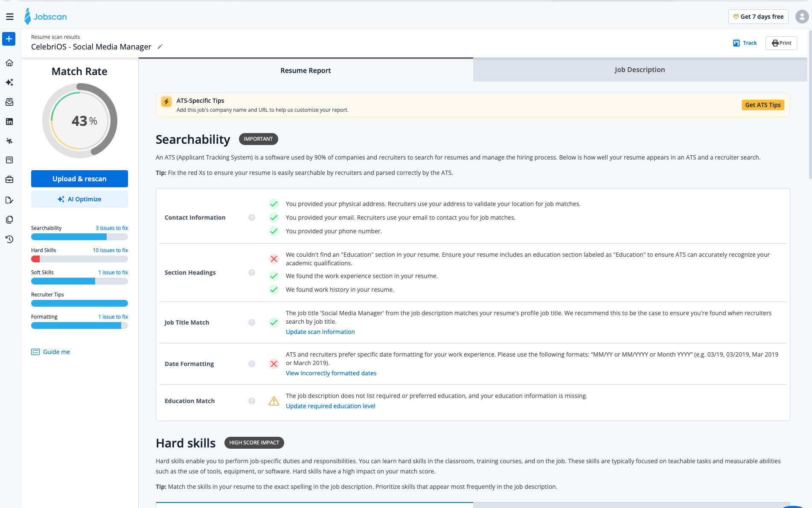Click the Contact Information help icon
The width and height of the screenshot is (812, 508).
[x=252, y=218]
